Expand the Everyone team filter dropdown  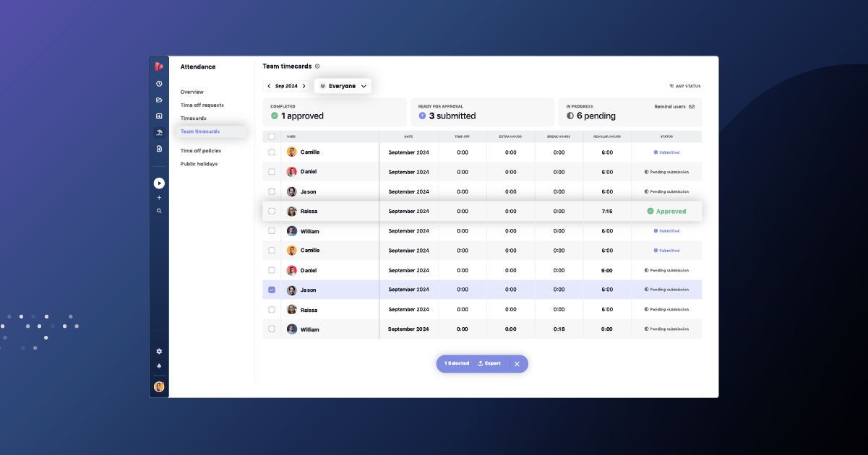343,86
